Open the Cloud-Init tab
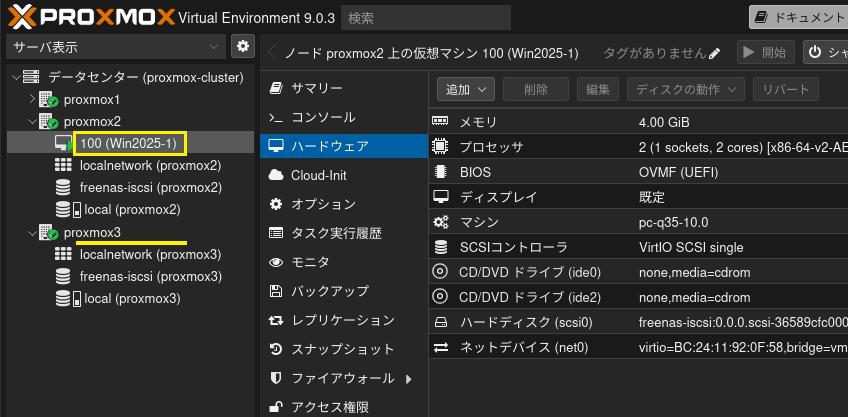 [x=344, y=175]
